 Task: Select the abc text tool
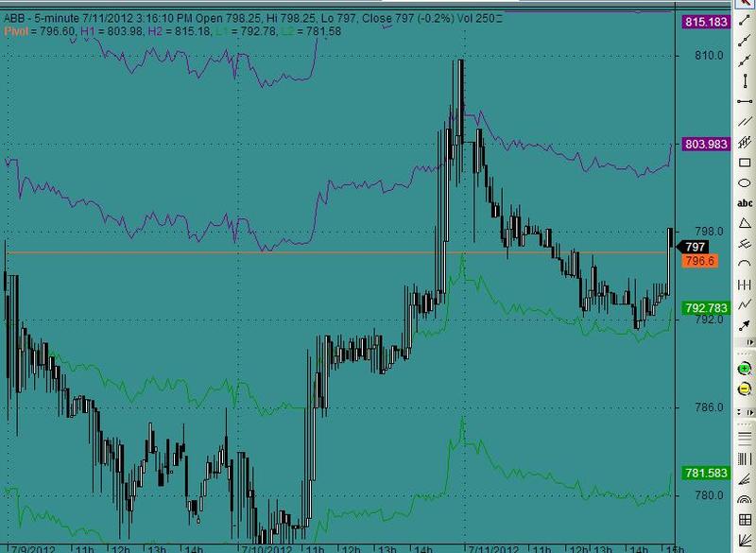(x=745, y=203)
